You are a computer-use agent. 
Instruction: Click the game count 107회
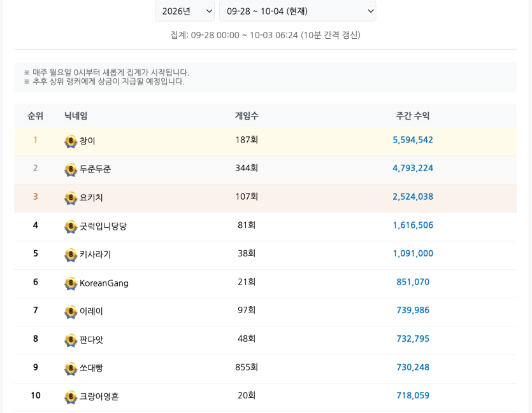coord(247,197)
